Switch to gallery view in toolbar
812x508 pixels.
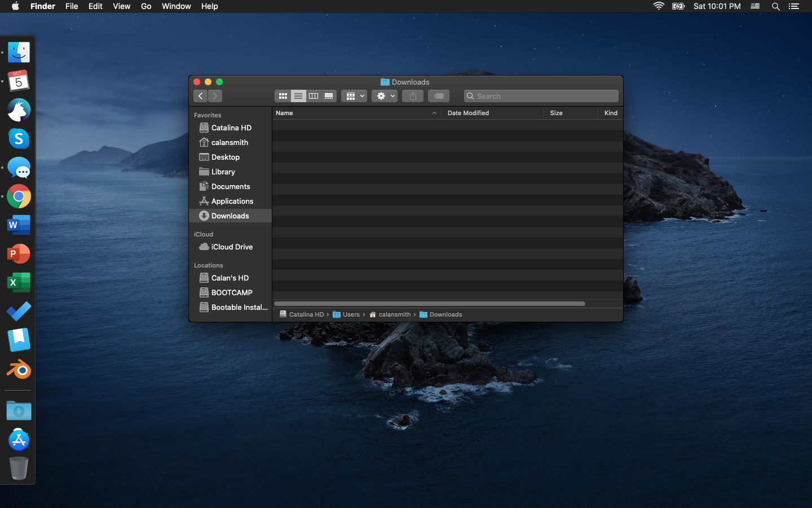pos(329,96)
